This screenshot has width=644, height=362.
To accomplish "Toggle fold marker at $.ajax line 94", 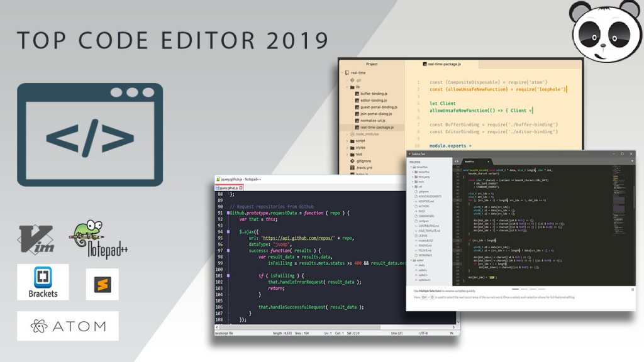I will (x=228, y=232).
